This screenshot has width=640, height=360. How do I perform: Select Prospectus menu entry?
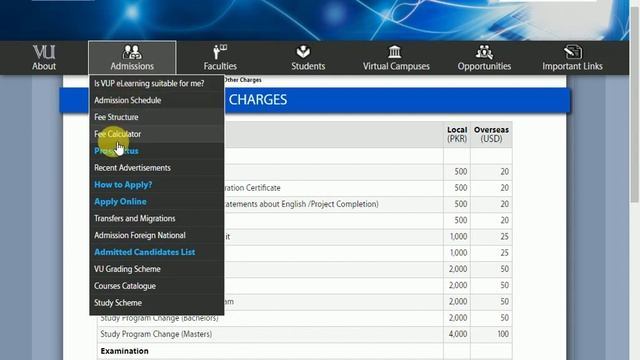tap(116, 151)
